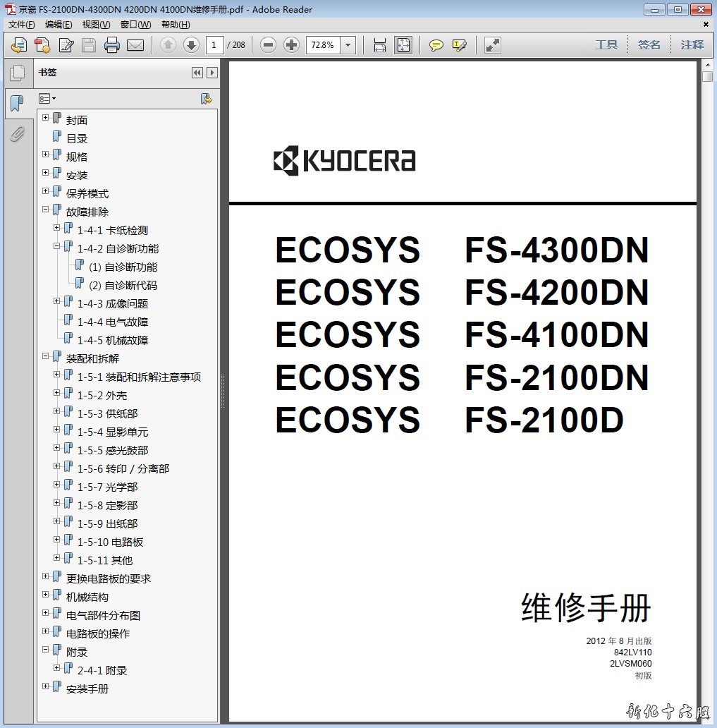Open the 帮助(H) menu

(176, 25)
